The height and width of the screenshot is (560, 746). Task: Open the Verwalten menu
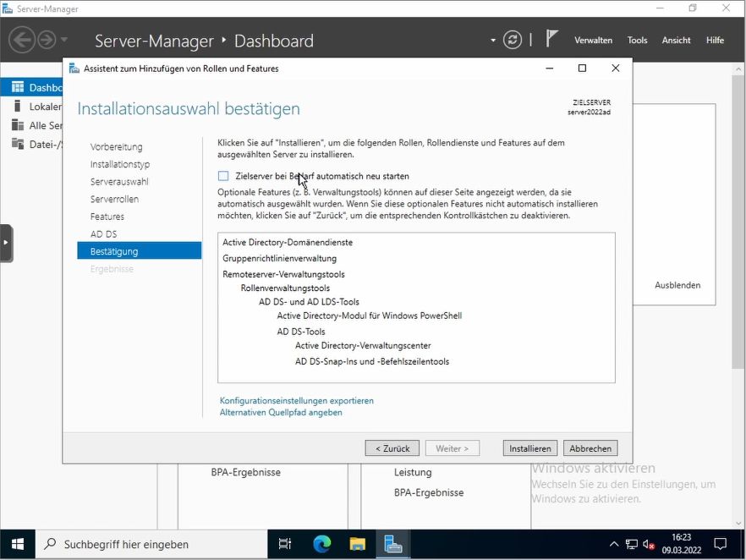coord(593,41)
